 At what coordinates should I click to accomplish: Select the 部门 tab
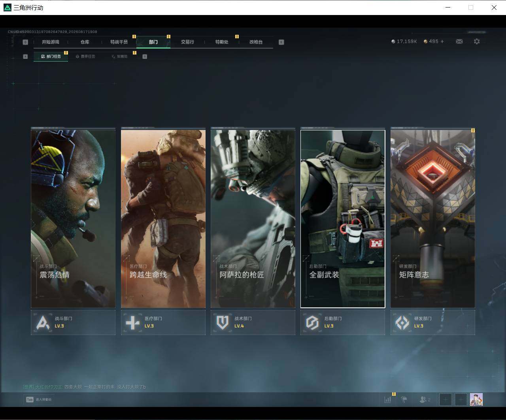pos(153,42)
